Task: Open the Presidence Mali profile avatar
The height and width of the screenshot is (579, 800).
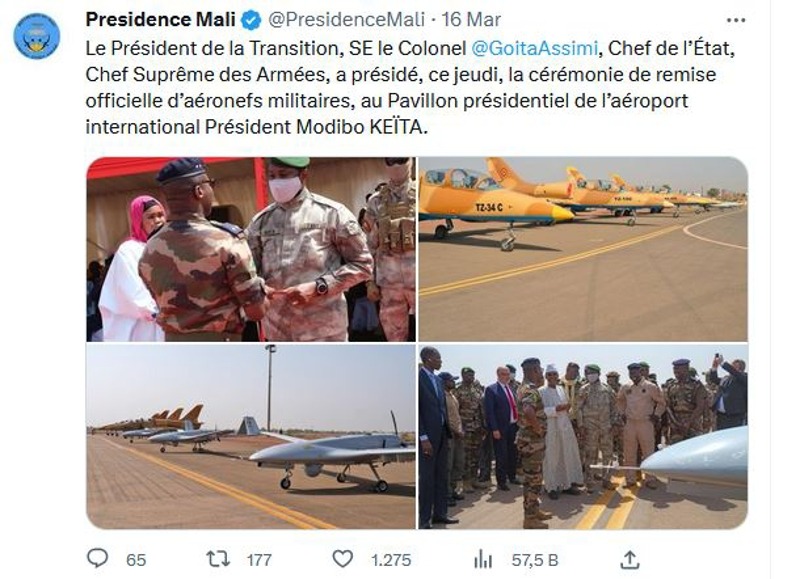Action: click(x=37, y=35)
